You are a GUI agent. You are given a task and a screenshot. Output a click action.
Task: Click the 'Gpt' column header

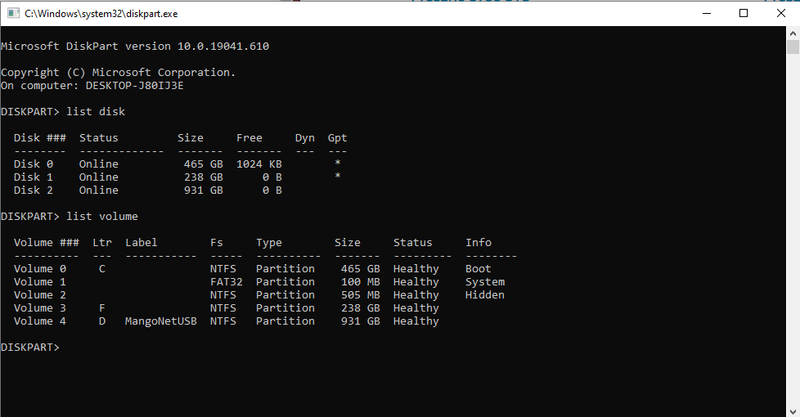point(337,138)
